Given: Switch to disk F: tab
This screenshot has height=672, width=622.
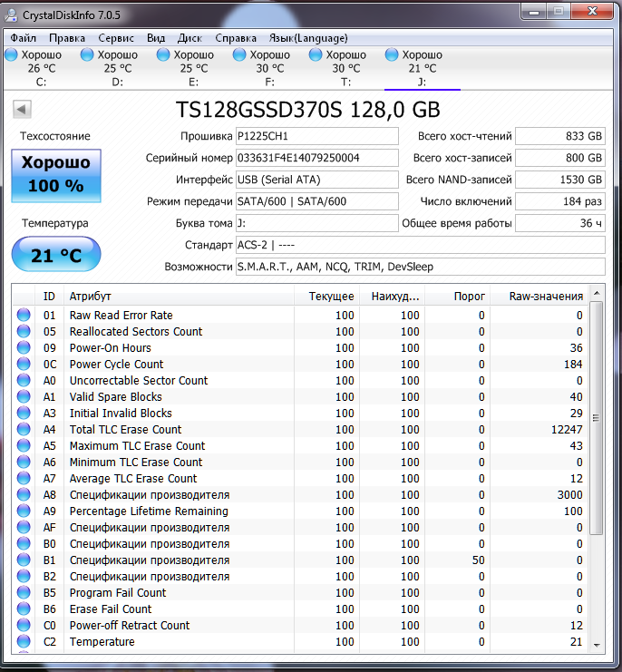Looking at the screenshot, I should (270, 68).
